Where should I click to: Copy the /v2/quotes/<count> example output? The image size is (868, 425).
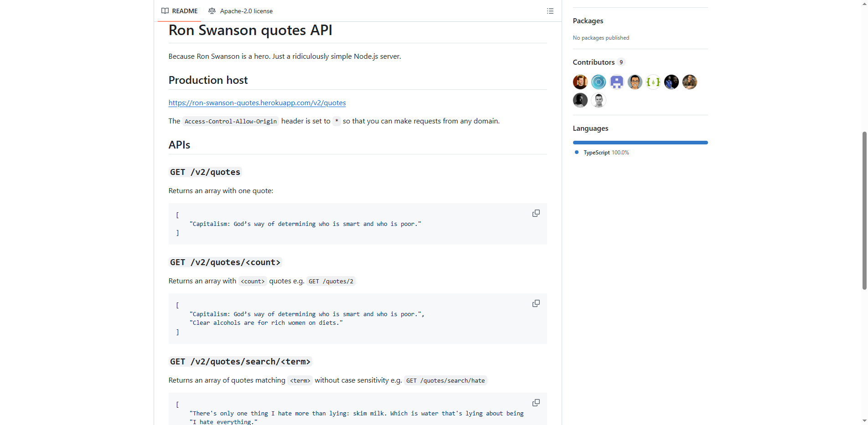536,303
